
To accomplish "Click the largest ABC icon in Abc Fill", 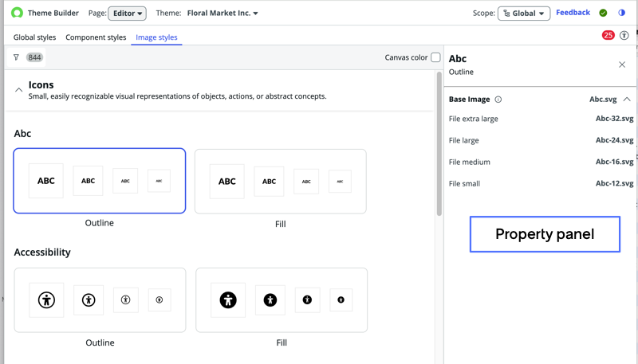I will (x=227, y=182).
